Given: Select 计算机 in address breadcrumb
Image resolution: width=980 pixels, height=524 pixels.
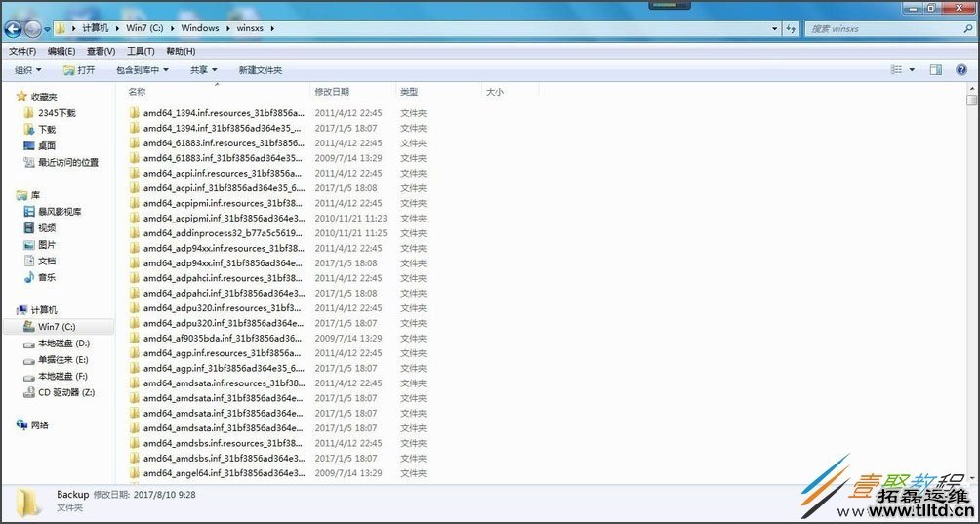Looking at the screenshot, I should [x=96, y=28].
